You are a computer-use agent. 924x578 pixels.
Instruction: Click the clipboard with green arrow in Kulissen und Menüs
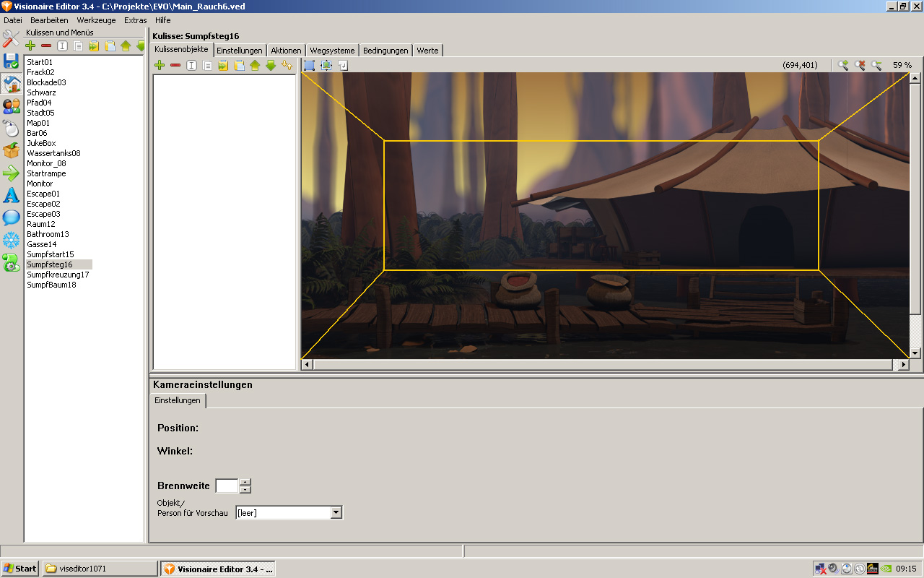coord(94,46)
